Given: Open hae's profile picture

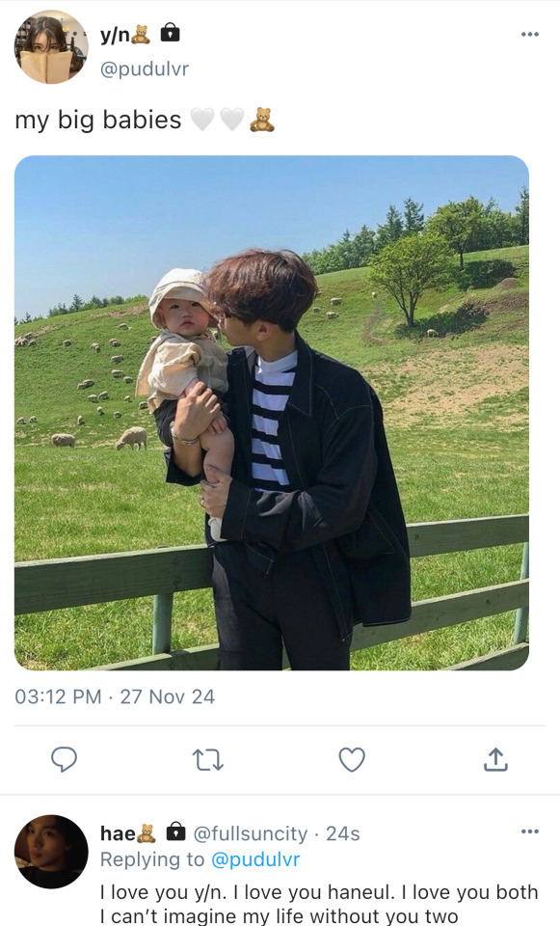Looking at the screenshot, I should point(51,852).
